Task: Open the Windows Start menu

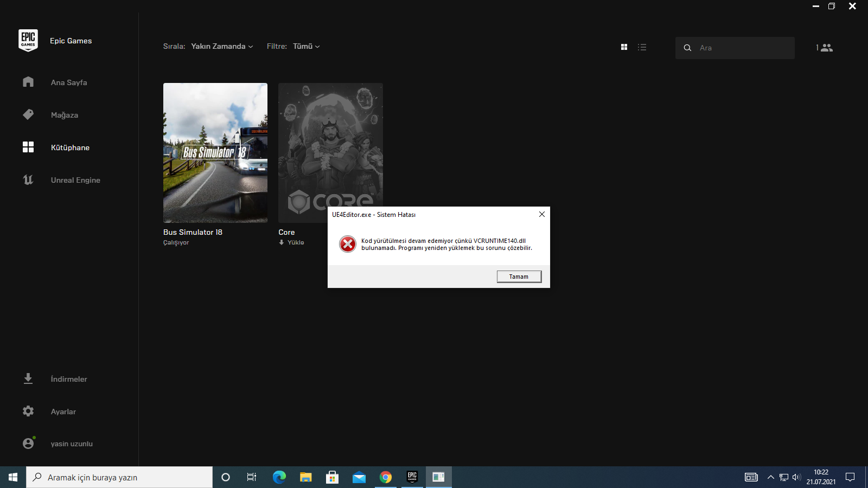Action: tap(13, 477)
